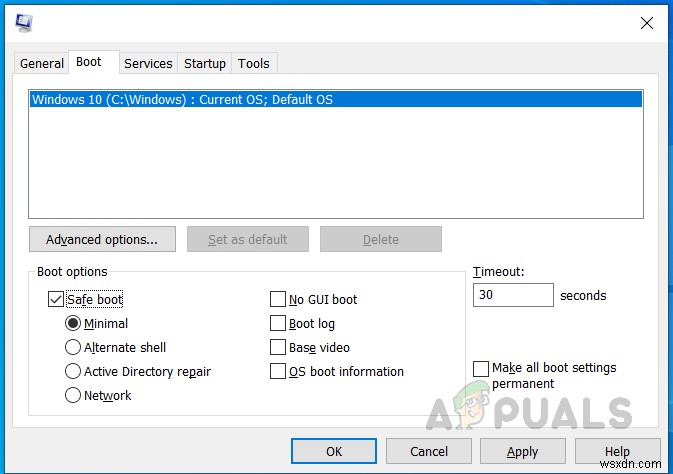The width and height of the screenshot is (673, 474).
Task: Uncheck the Safe boot checkbox
Action: click(x=56, y=299)
